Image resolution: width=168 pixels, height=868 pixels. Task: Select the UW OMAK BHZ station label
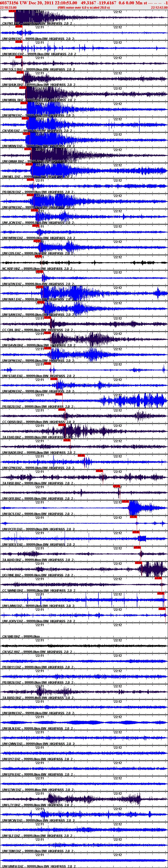pyautogui.click(x=13, y=161)
